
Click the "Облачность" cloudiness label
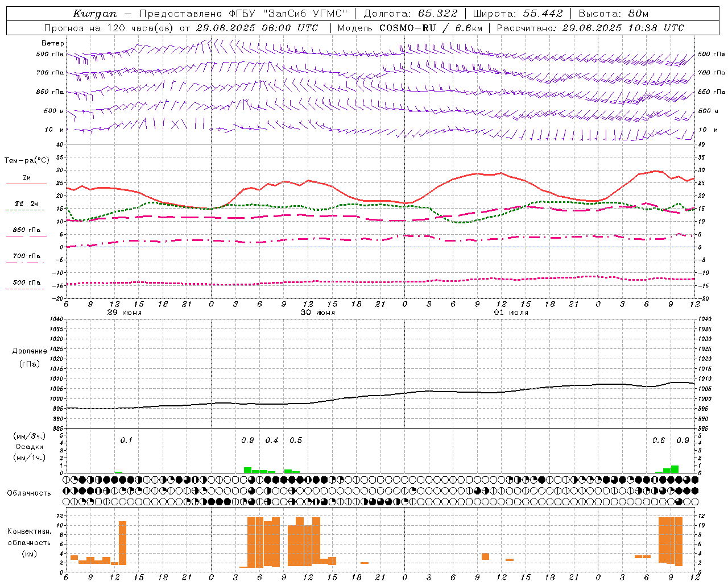coord(29,493)
